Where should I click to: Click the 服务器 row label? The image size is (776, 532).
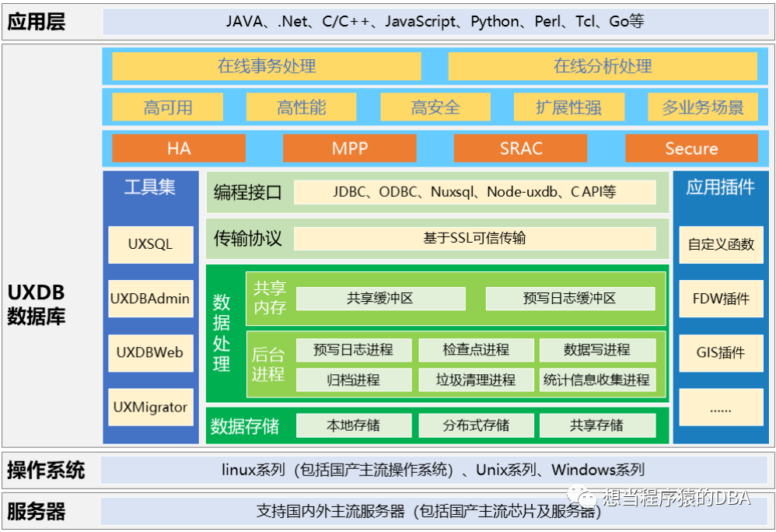pos(36,512)
